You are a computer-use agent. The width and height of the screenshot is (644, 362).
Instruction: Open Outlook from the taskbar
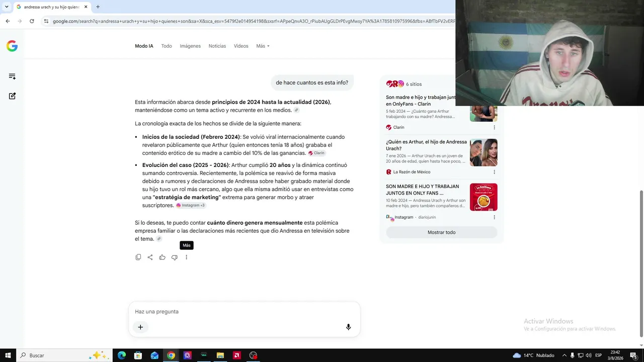(x=154, y=355)
